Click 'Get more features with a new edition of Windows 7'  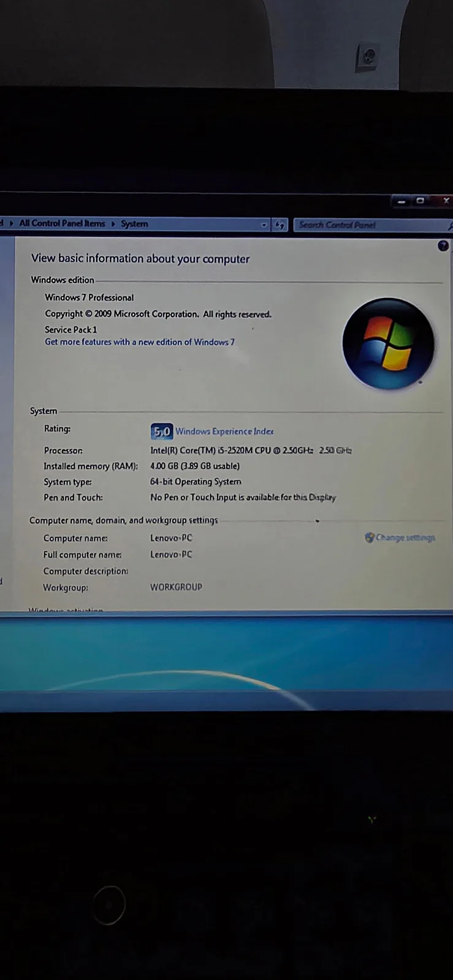point(140,342)
